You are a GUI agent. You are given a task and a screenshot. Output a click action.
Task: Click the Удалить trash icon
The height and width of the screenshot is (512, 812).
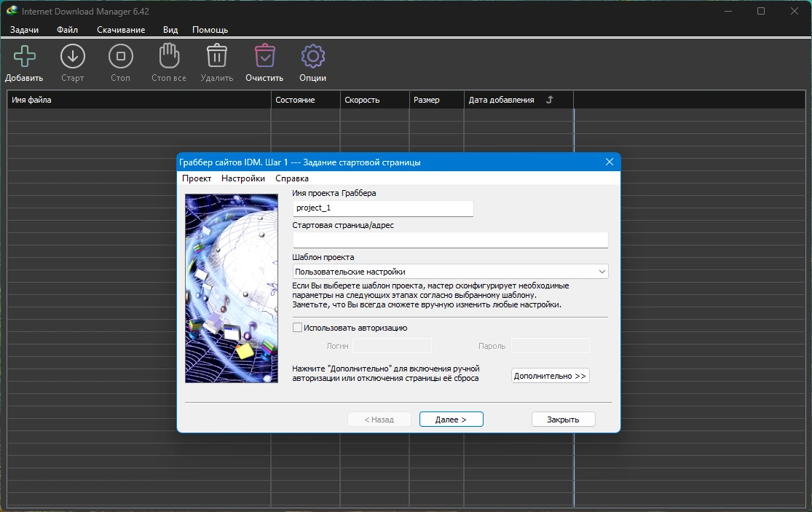216,55
